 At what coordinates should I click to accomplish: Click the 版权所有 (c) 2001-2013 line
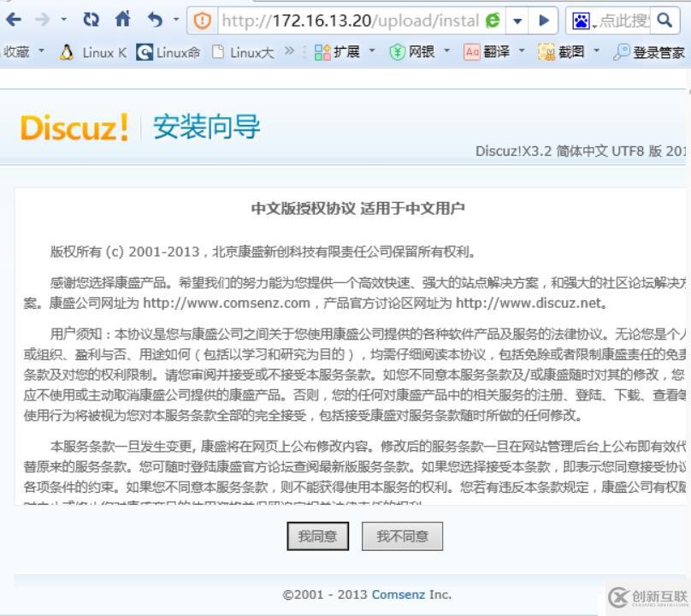click(263, 252)
